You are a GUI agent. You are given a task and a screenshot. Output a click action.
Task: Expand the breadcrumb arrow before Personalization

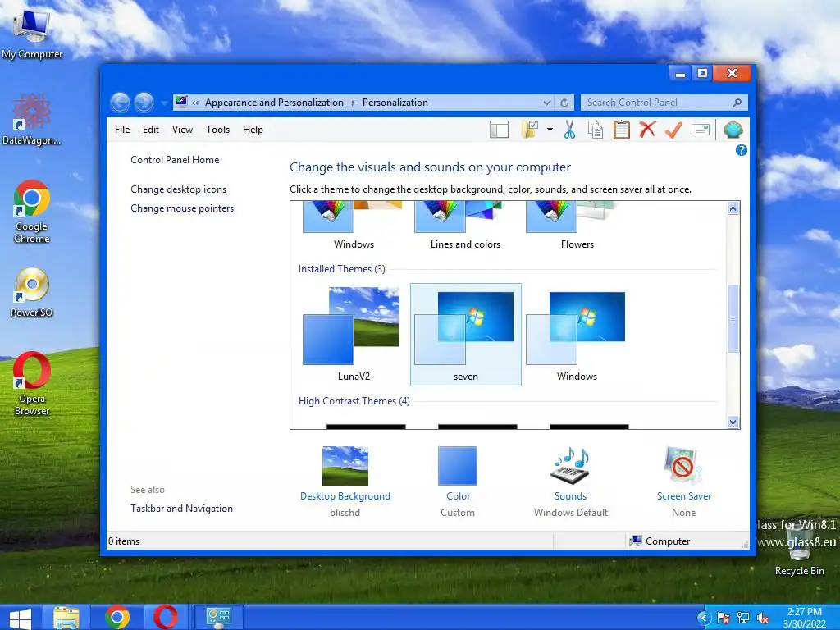pyautogui.click(x=353, y=103)
